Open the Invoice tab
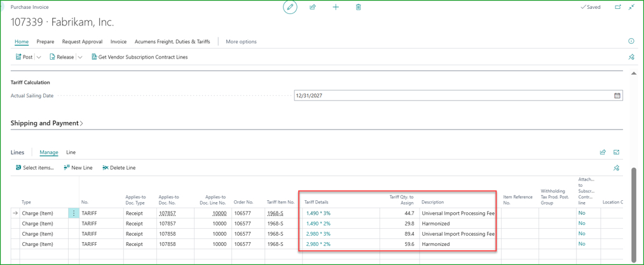This screenshot has width=644, height=265. coord(119,41)
